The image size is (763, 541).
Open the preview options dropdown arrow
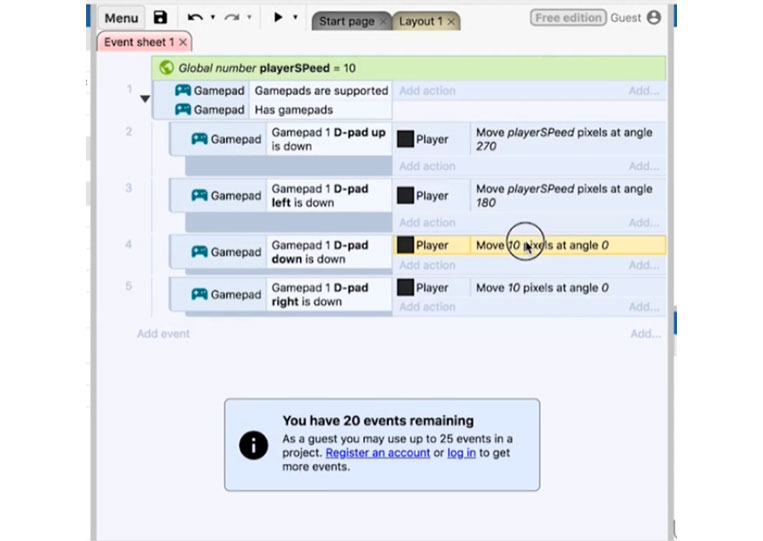coord(295,18)
